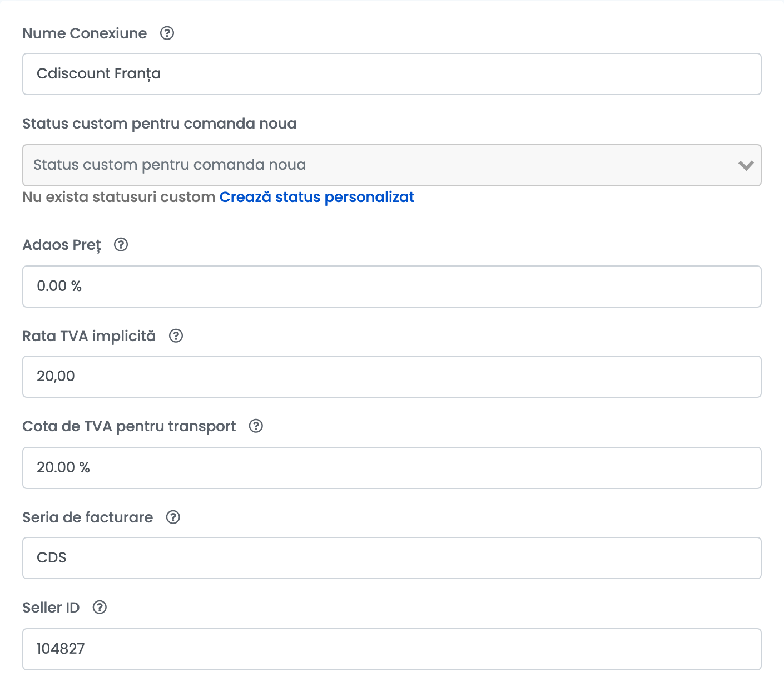The image size is (784, 681).
Task: Click the Seria de facturare label
Action: [x=88, y=517]
